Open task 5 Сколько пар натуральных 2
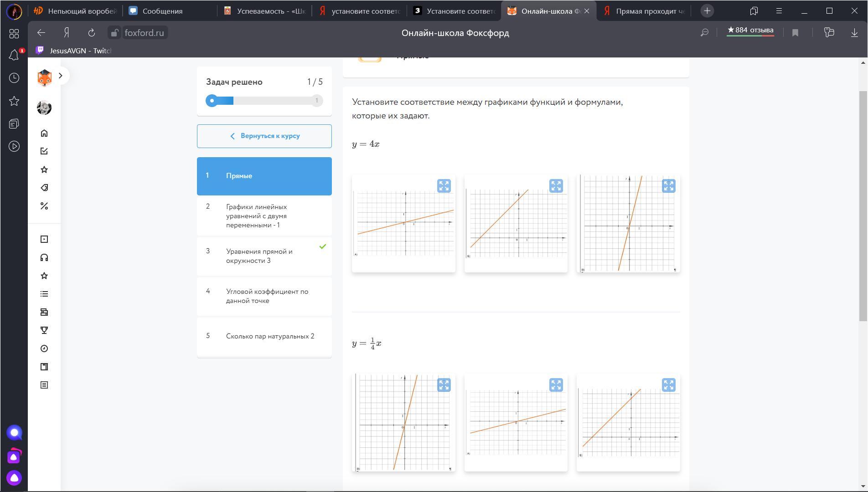The image size is (868, 492). tap(264, 336)
